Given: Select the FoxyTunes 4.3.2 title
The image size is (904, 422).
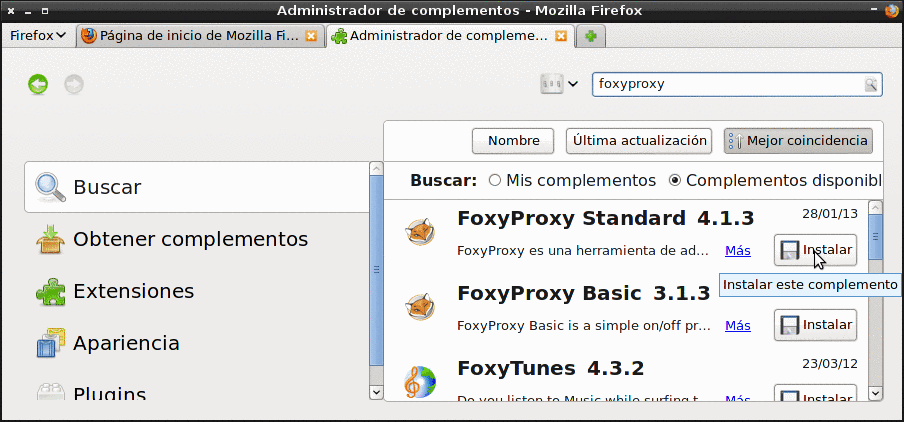Looking at the screenshot, I should 551,368.
